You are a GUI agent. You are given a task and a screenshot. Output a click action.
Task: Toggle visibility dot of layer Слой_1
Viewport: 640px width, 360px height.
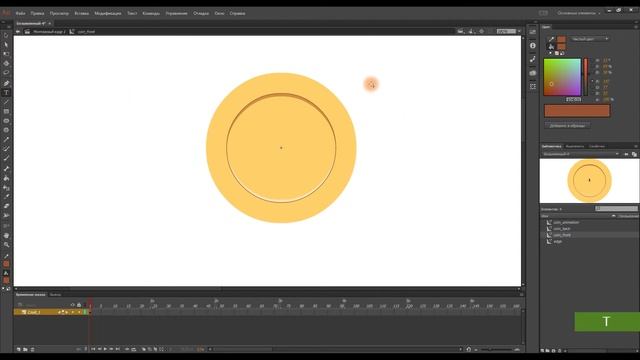73,312
